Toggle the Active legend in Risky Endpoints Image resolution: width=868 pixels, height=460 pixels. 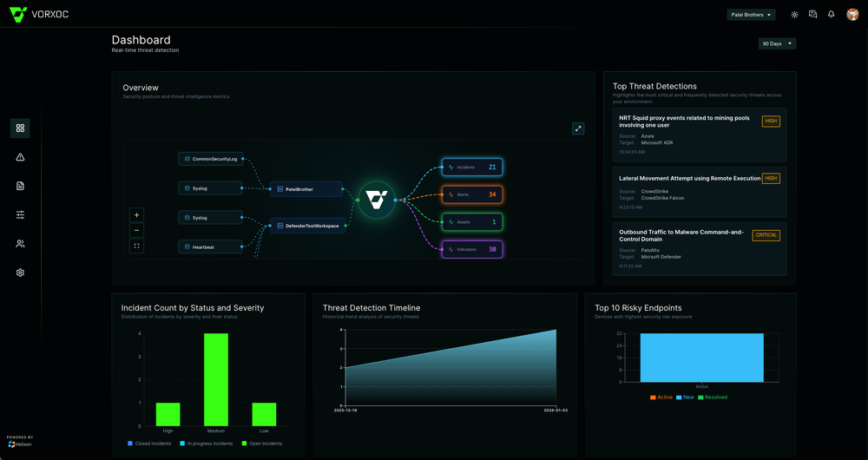coord(661,398)
